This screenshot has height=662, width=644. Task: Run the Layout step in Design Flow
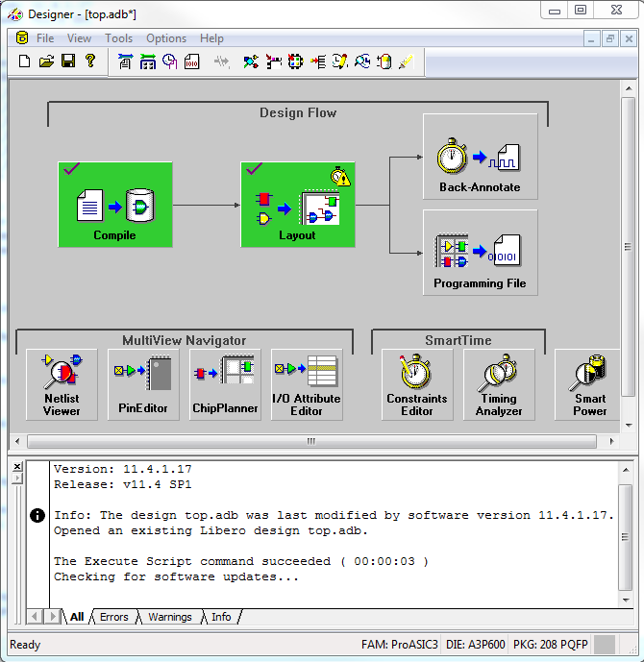298,205
